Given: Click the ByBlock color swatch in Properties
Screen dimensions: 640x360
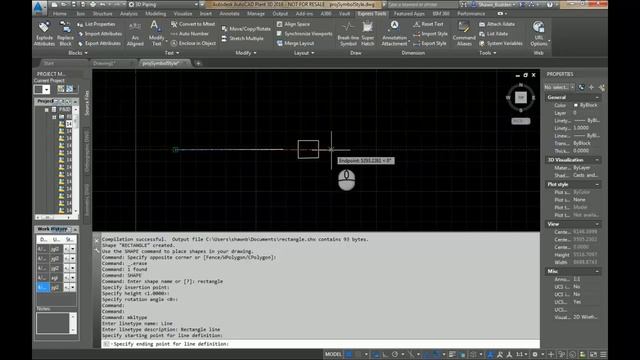Looking at the screenshot, I should click(x=576, y=105).
